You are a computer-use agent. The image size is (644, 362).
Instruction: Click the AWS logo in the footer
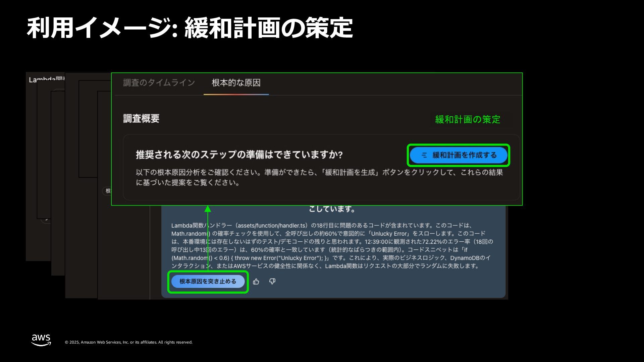coord(41,340)
